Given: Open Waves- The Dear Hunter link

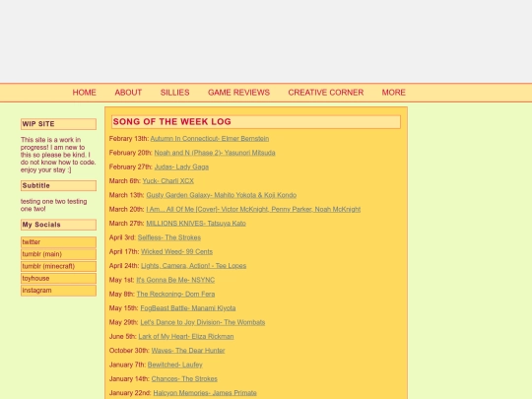Looking at the screenshot, I should [x=188, y=351].
